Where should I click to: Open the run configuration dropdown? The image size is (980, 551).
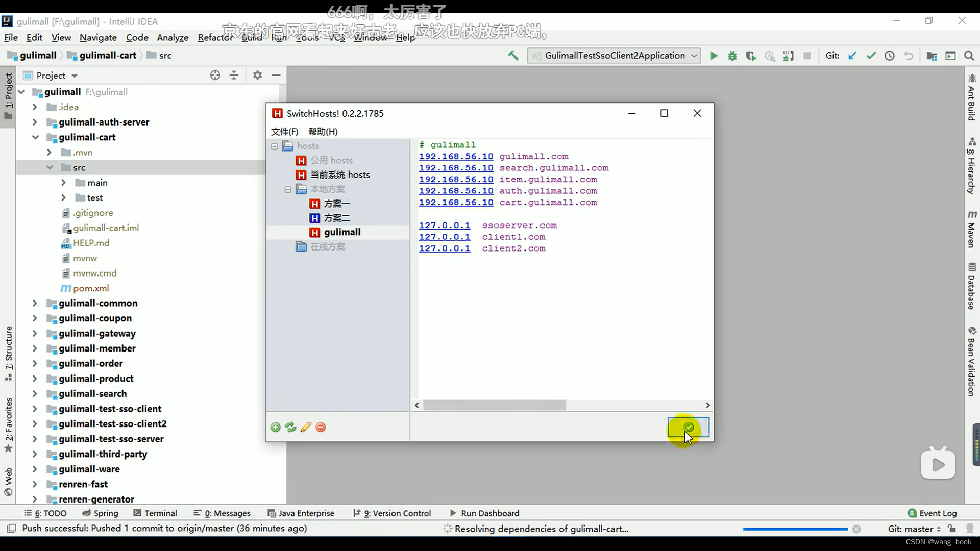[614, 56]
